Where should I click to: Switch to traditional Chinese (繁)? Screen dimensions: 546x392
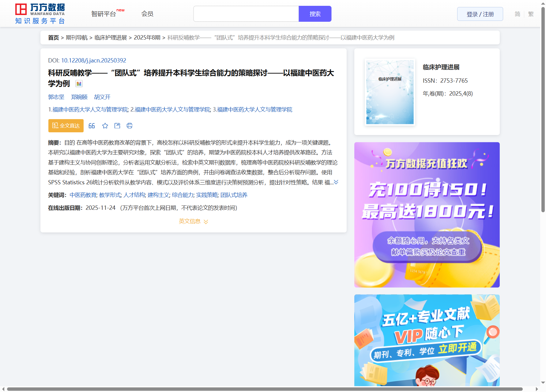point(531,14)
